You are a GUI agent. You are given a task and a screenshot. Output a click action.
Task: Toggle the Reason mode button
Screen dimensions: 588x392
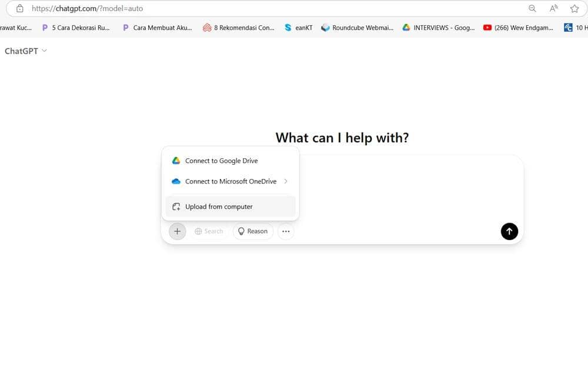coord(253,231)
